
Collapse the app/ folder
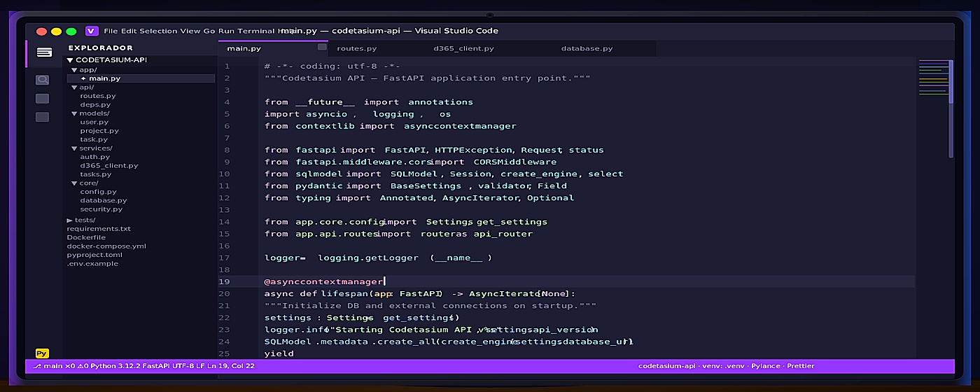[75, 69]
